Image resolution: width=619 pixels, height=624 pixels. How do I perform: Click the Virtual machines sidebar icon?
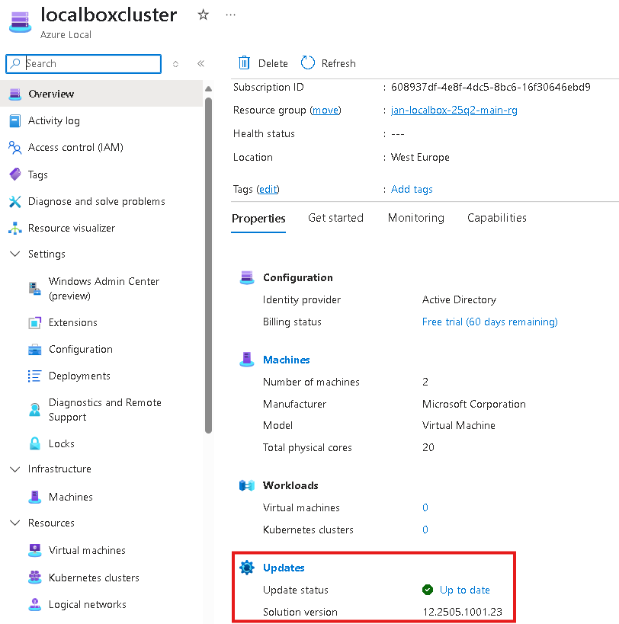click(35, 550)
